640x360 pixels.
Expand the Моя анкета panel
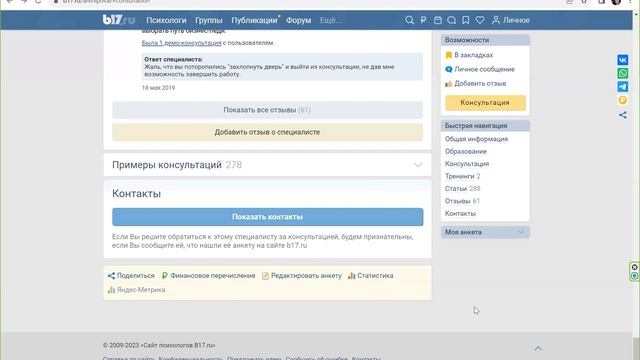click(485, 232)
